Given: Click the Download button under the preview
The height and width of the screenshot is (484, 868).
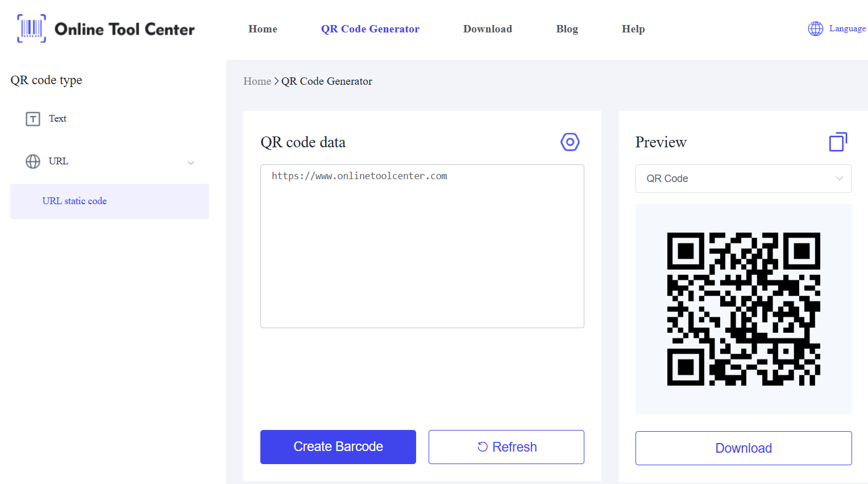Looking at the screenshot, I should (743, 448).
